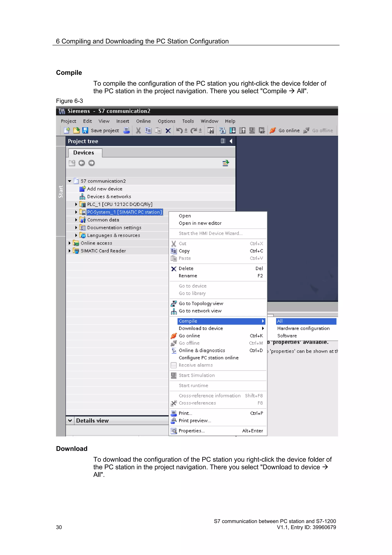Select Add new device in project tree
The image size is (392, 555).
pyautogui.click(x=105, y=189)
